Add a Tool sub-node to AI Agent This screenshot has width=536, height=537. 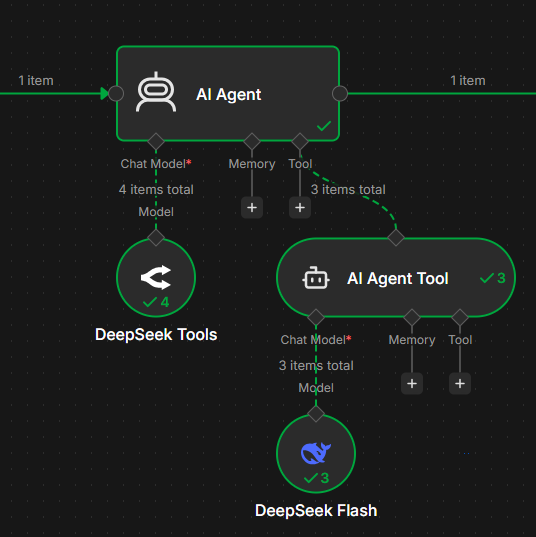300,208
